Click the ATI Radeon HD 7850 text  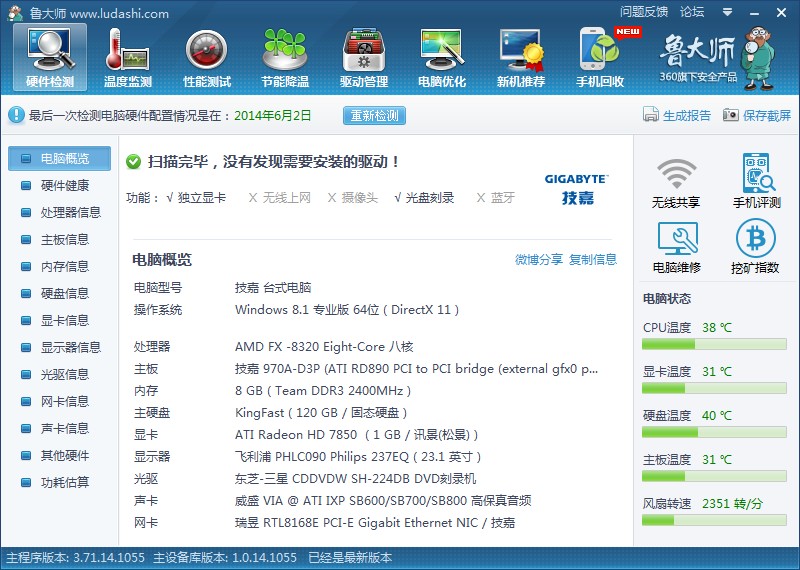click(x=357, y=435)
